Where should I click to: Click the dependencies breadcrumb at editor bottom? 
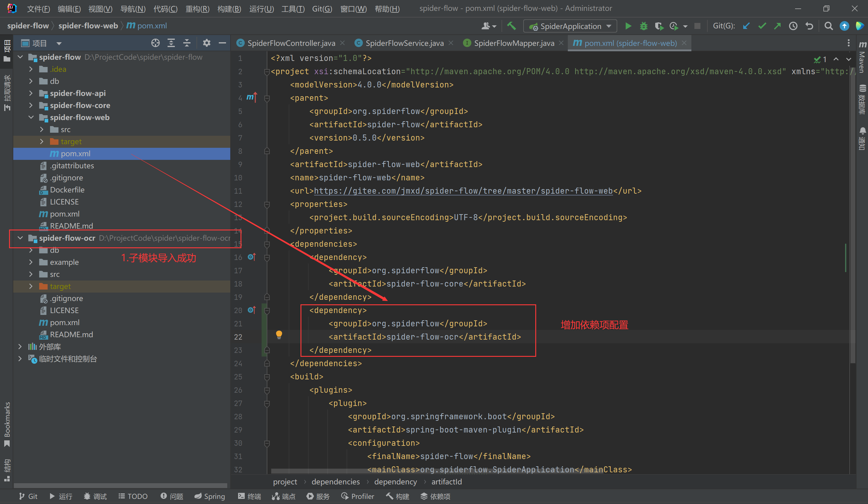point(335,482)
